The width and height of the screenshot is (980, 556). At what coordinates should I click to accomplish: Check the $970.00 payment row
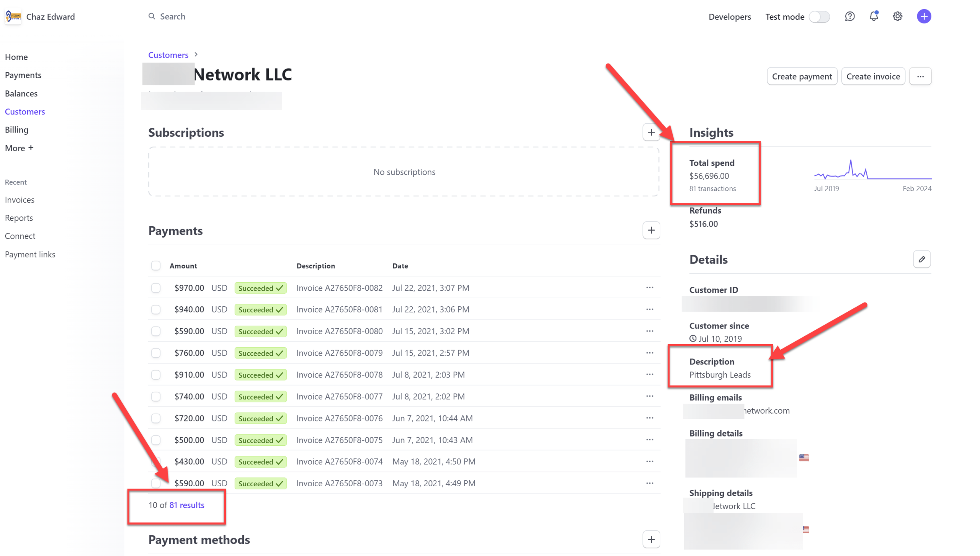(156, 288)
